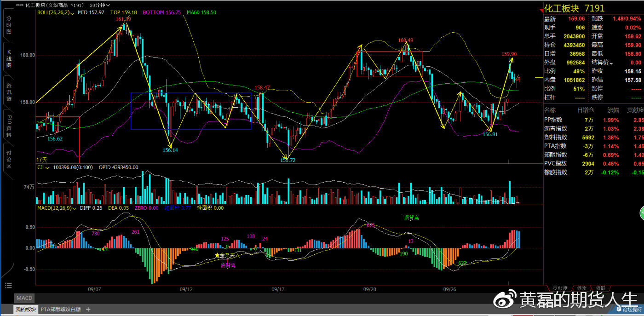Image resolution: width=644 pixels, height=316 pixels.
Task: Click the BOTTOM 156.75 value label
Action: [x=162, y=12]
